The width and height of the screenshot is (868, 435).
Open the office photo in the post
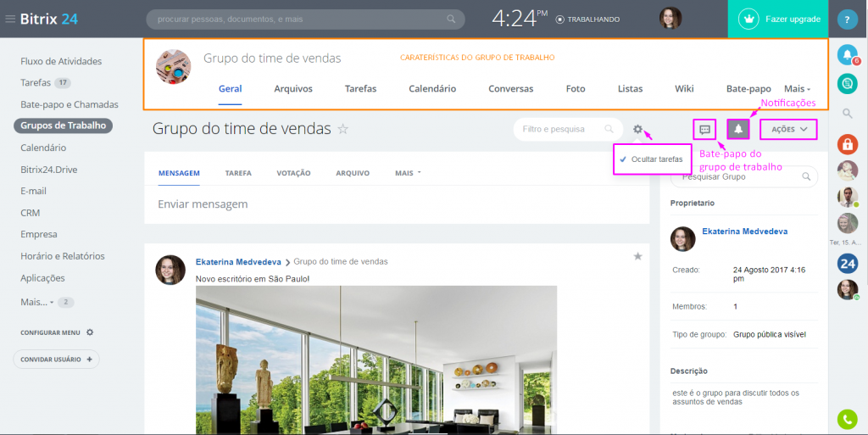[376, 360]
